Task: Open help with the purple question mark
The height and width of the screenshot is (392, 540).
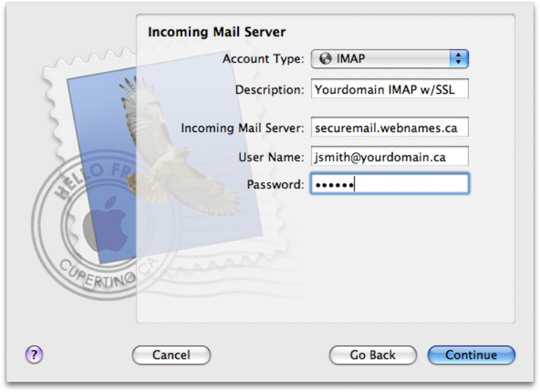Action: click(x=34, y=354)
